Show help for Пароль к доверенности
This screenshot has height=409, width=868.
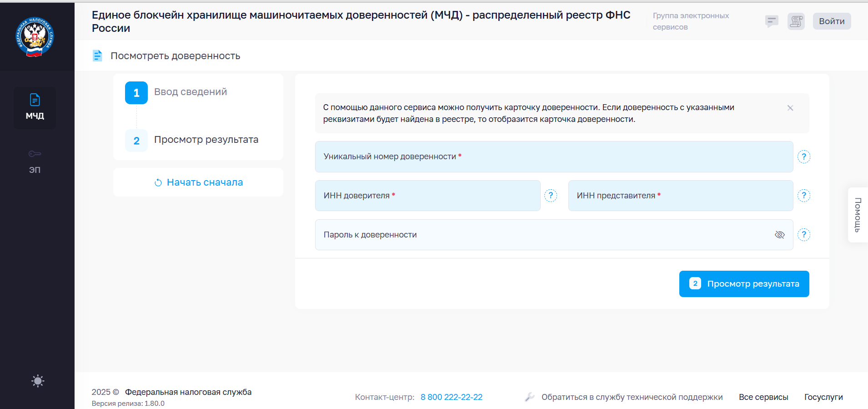pyautogui.click(x=804, y=235)
